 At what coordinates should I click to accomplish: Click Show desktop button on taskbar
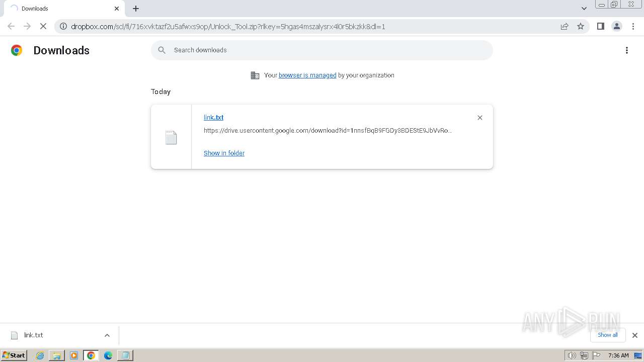click(x=638, y=355)
